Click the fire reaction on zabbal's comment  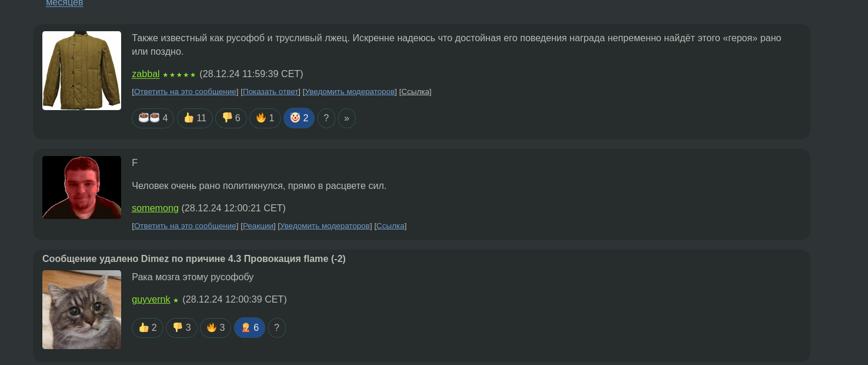pyautogui.click(x=265, y=118)
